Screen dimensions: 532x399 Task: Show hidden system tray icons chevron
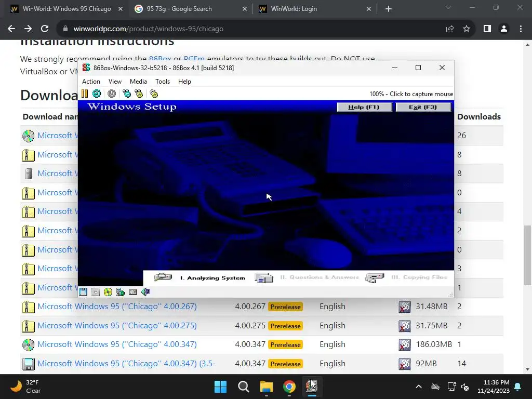(x=419, y=387)
